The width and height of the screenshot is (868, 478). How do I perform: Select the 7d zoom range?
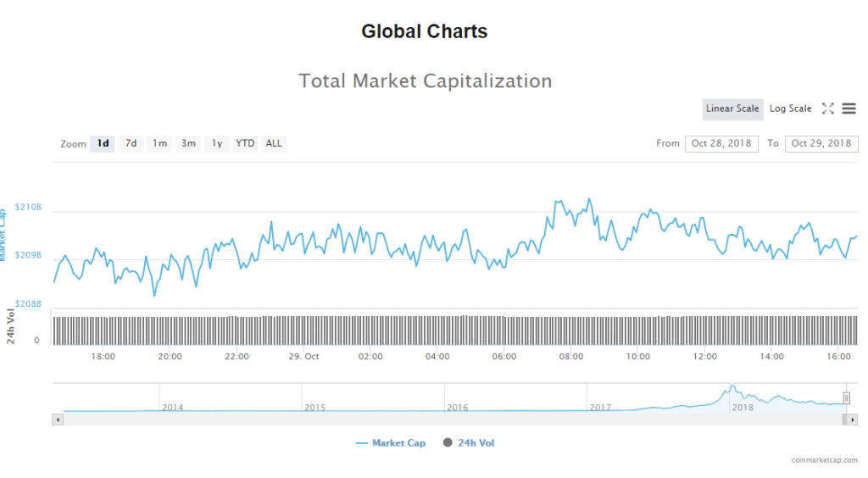[x=131, y=143]
